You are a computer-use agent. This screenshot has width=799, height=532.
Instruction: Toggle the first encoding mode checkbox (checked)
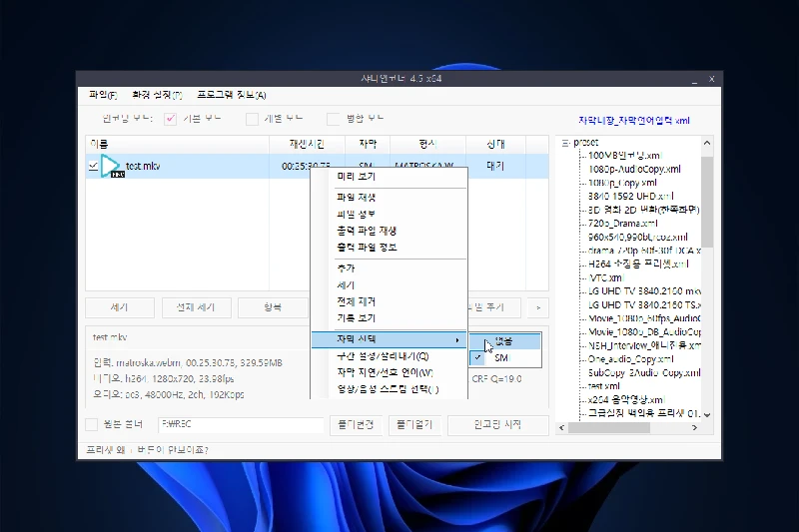(x=170, y=119)
